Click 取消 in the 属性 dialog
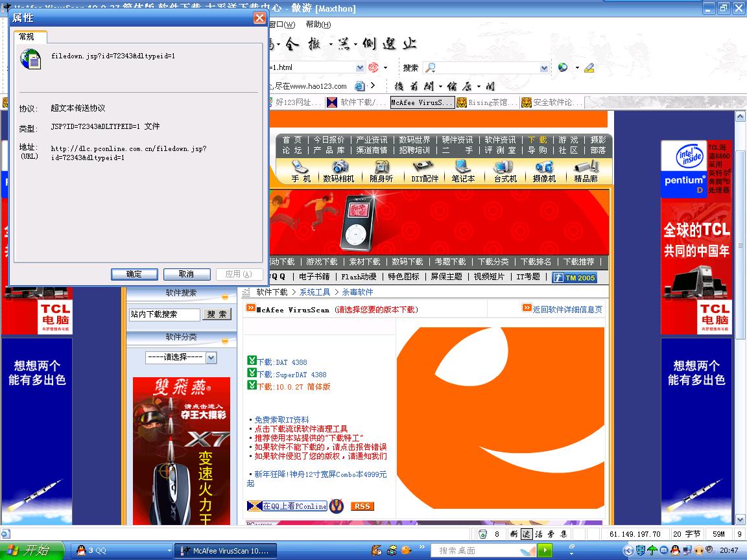747x560 pixels. 186,274
